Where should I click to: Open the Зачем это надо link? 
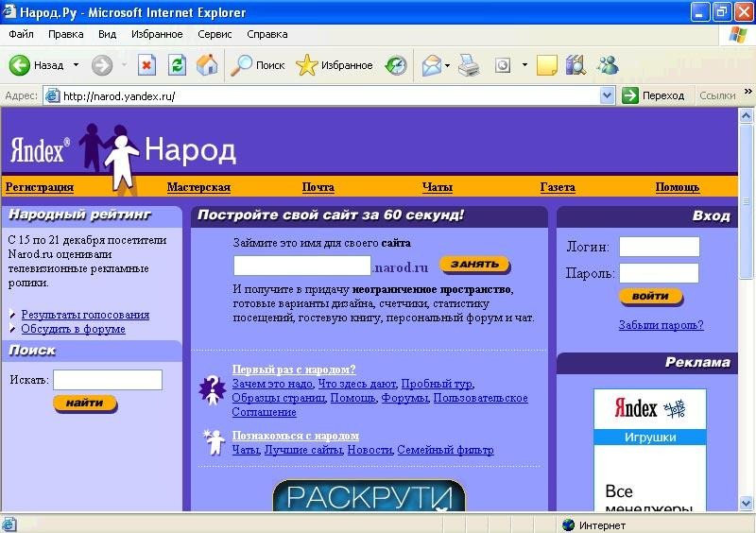pyautogui.click(x=273, y=384)
